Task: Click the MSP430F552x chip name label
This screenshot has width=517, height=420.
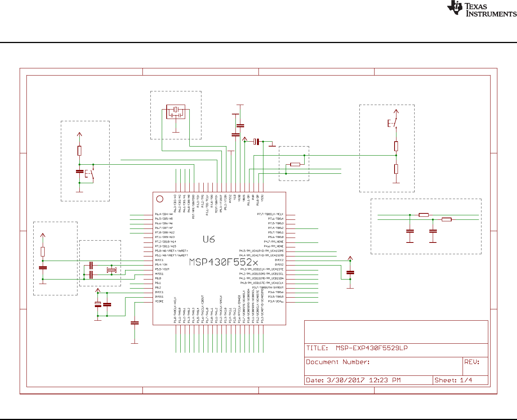Action: (224, 262)
